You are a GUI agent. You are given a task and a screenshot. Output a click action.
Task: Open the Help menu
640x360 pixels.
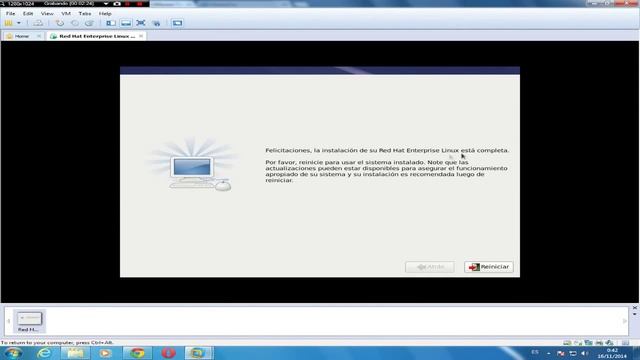coord(105,13)
